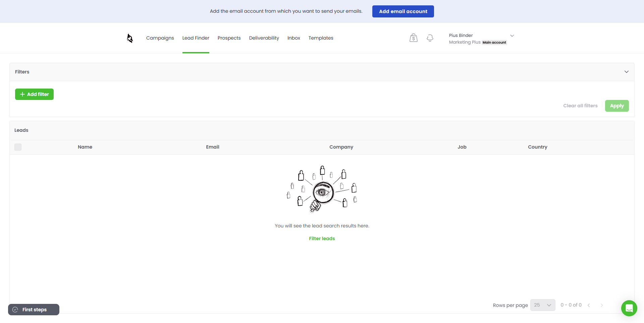Click the green Add filter button

click(34, 94)
